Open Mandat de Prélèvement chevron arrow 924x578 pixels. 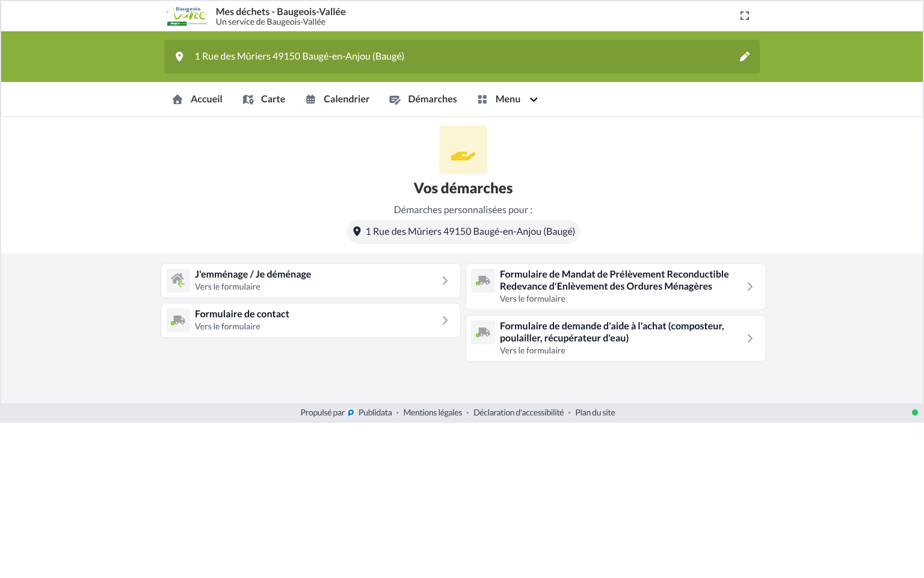(x=750, y=287)
